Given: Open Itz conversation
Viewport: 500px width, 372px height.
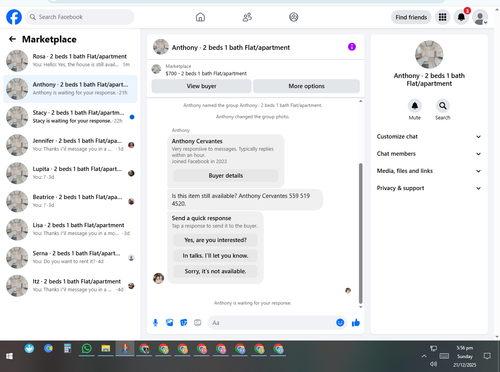Looking at the screenshot, I should click(70, 286).
